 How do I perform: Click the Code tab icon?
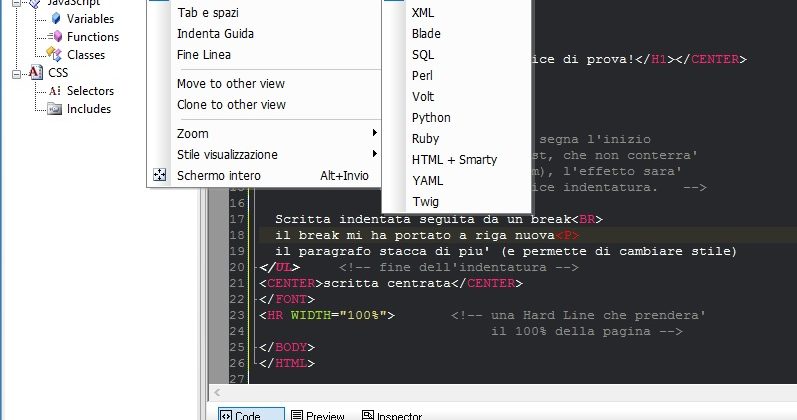pyautogui.click(x=226, y=415)
